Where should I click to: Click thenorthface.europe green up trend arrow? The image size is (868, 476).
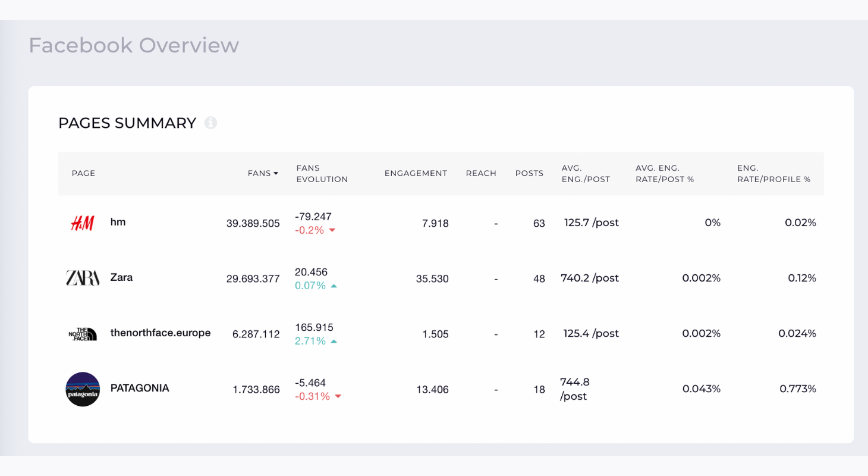point(334,341)
